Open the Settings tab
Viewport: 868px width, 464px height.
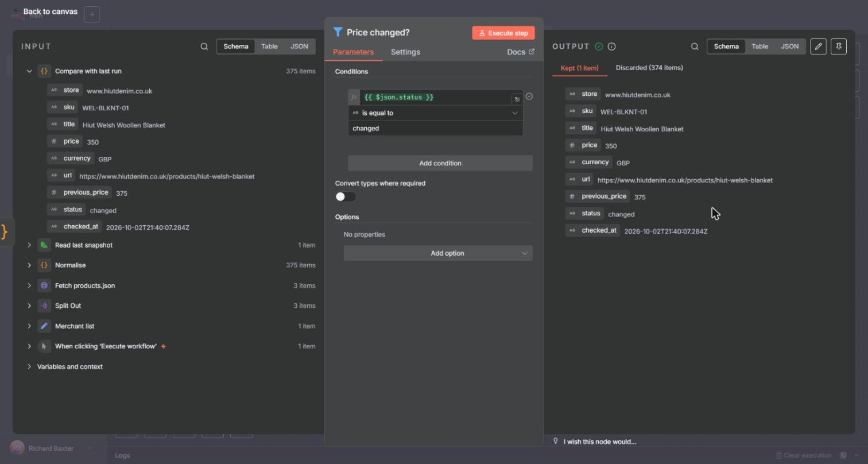[x=405, y=52]
